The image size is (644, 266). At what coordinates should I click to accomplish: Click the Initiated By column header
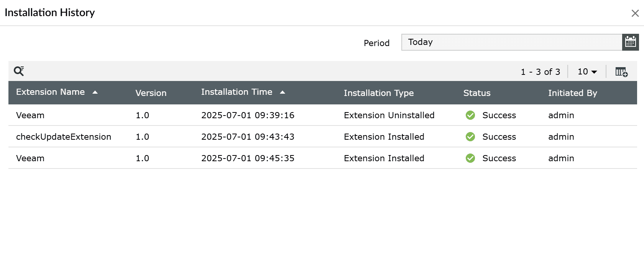pos(572,93)
